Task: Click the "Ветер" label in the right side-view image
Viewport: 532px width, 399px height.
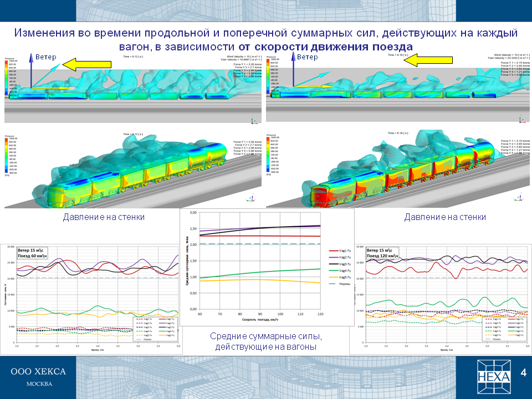Action: 308,57
